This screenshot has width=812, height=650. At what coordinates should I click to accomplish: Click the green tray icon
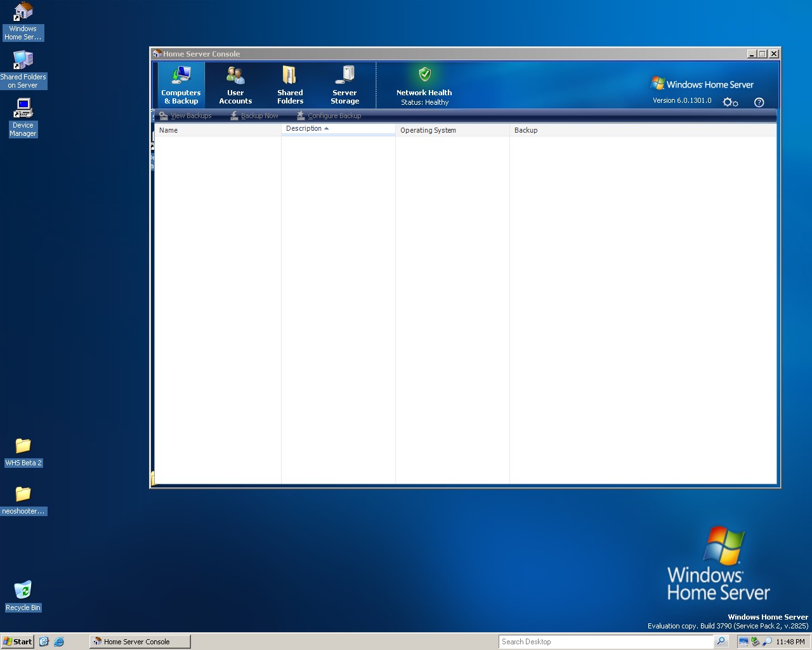[x=755, y=642]
